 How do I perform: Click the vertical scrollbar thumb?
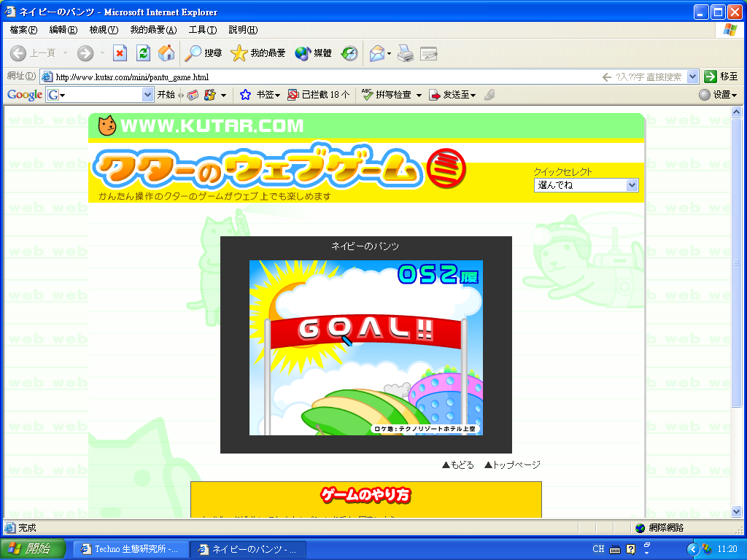click(x=737, y=262)
